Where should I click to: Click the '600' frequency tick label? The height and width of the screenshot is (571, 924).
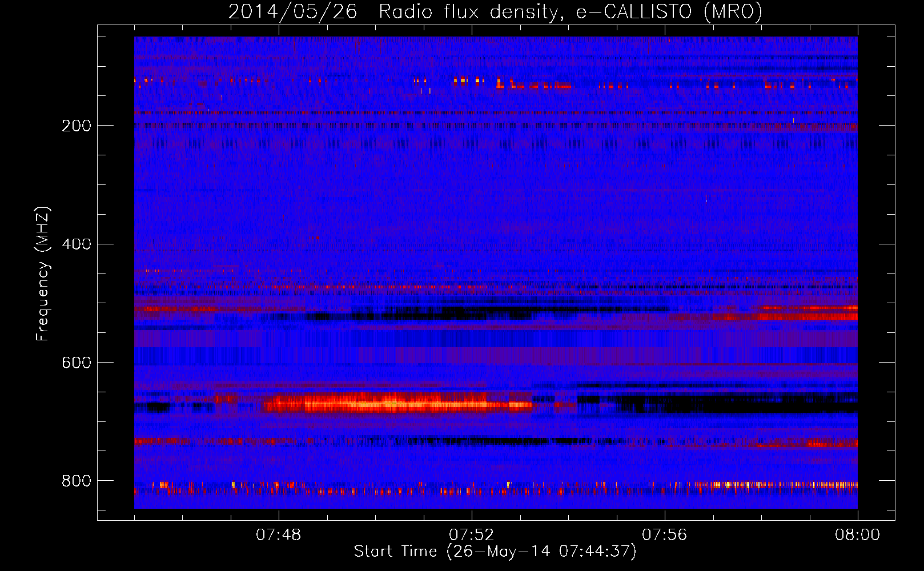tap(76, 363)
